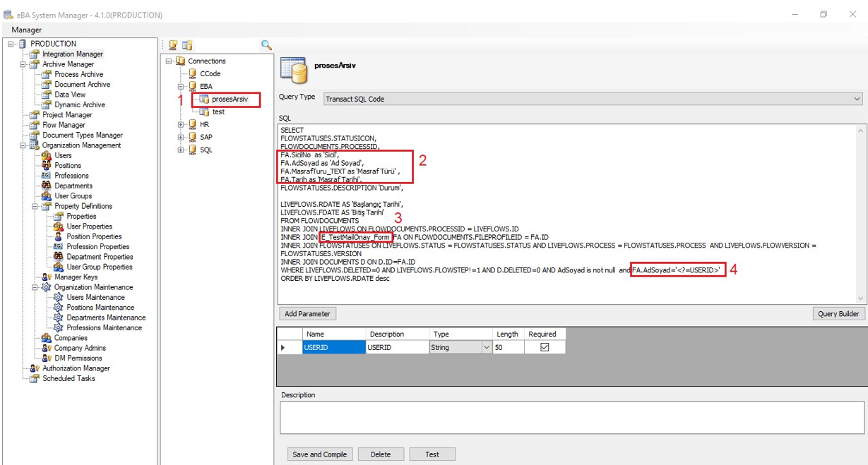This screenshot has height=465, width=868.
Task: Collapse the Property Definitions node
Action: [36, 206]
